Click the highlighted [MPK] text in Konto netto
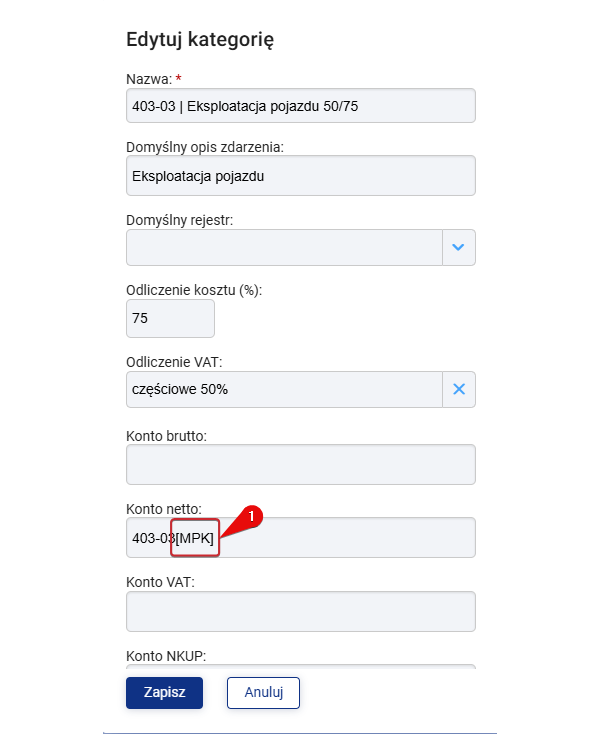600x734 pixels. click(195, 538)
